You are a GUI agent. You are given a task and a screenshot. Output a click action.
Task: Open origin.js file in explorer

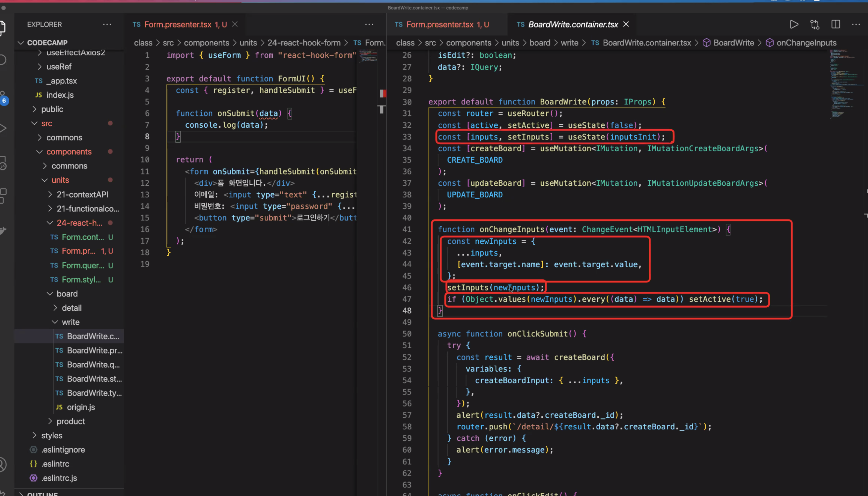pos(81,407)
